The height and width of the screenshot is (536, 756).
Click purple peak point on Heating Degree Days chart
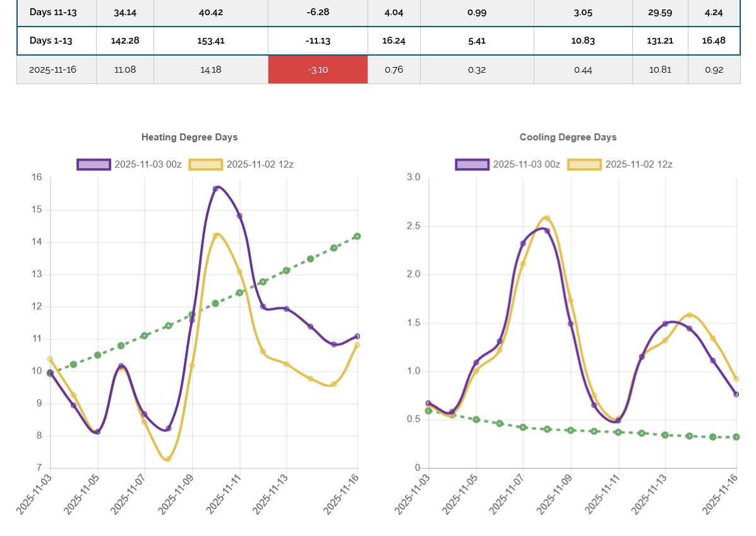[215, 188]
